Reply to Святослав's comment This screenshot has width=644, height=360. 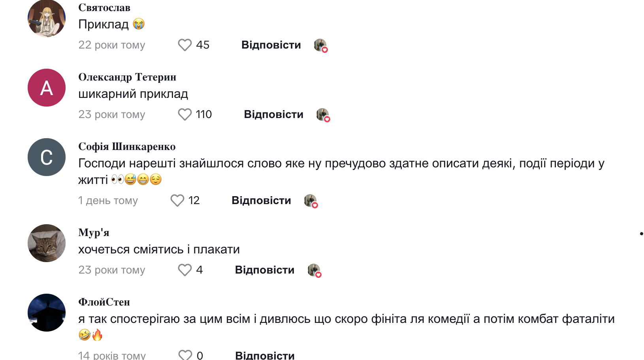[271, 45]
